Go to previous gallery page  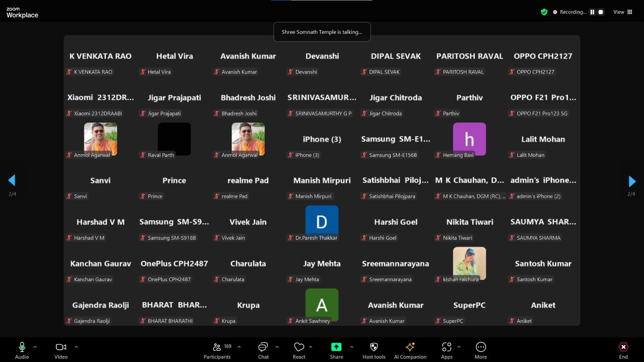[12, 180]
